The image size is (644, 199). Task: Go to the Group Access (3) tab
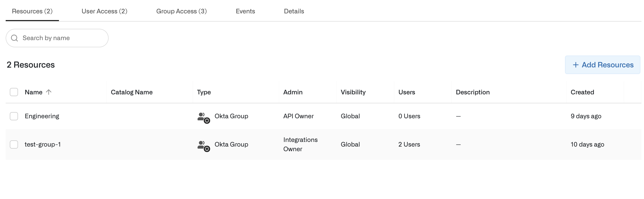181,11
